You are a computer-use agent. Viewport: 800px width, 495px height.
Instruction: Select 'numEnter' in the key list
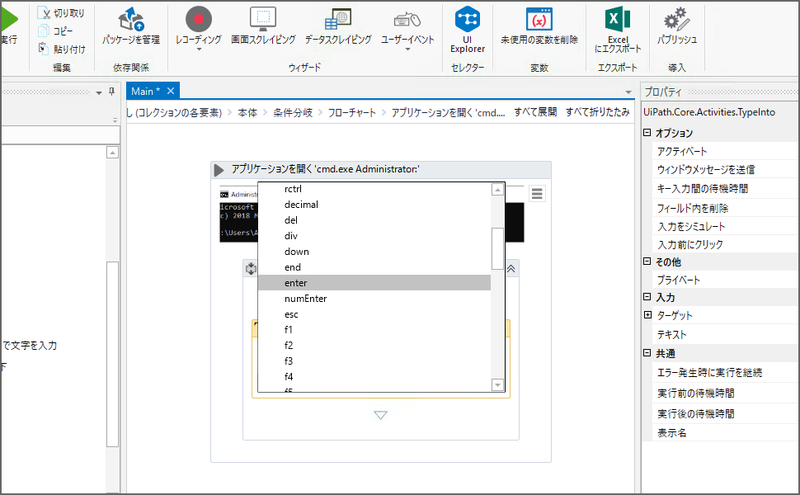[x=374, y=299]
